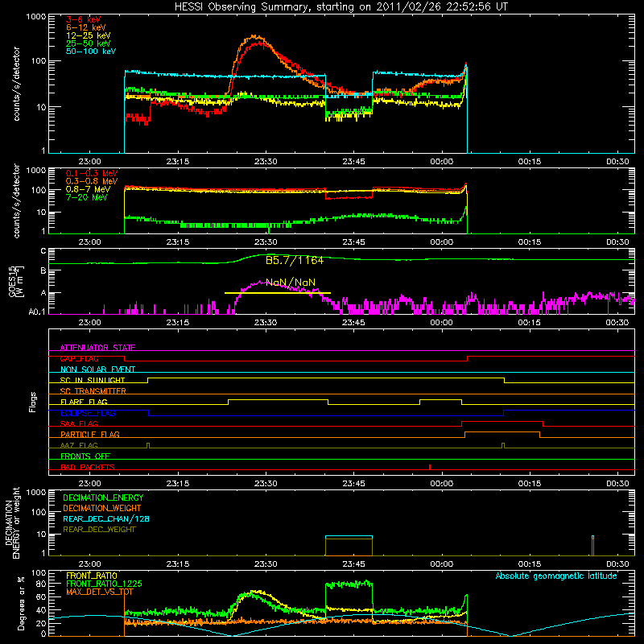The height and width of the screenshot is (644, 644).
Task: Select the SC_IN_SUNLIGHT flag label
Action: pos(93,380)
